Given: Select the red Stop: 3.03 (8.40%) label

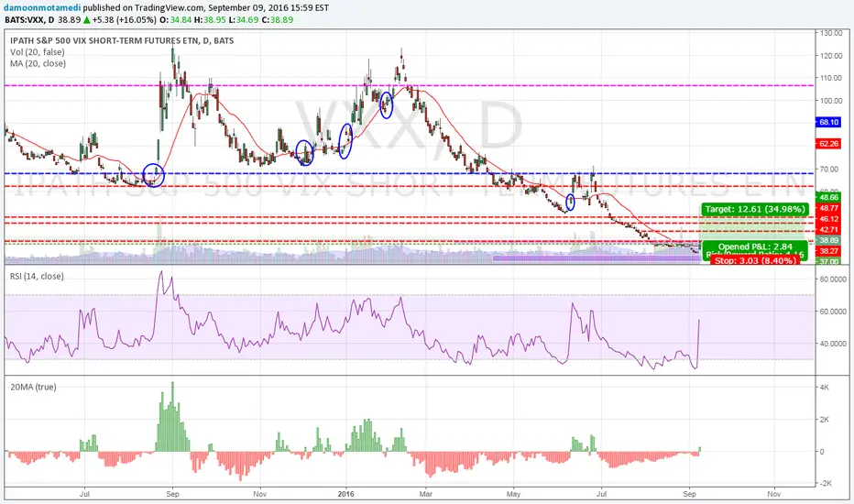Looking at the screenshot, I should [x=755, y=260].
